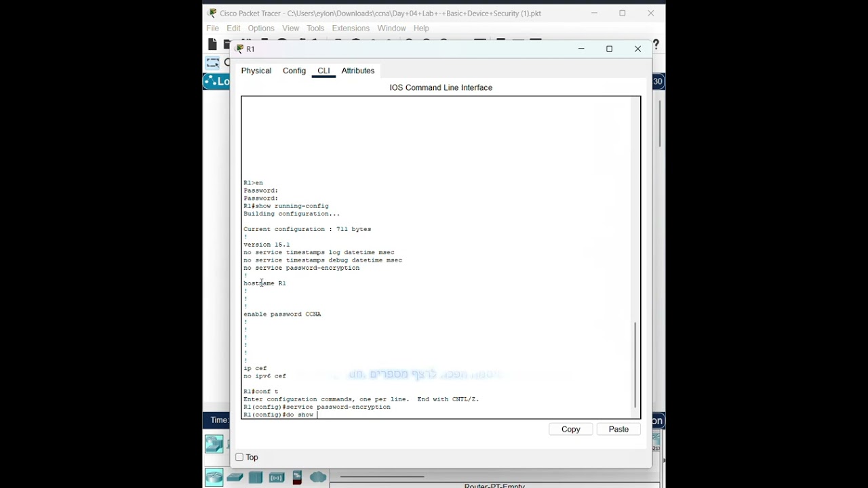The width and height of the screenshot is (868, 488).
Task: Click the 'R1#conf t' line
Action: 261,392
